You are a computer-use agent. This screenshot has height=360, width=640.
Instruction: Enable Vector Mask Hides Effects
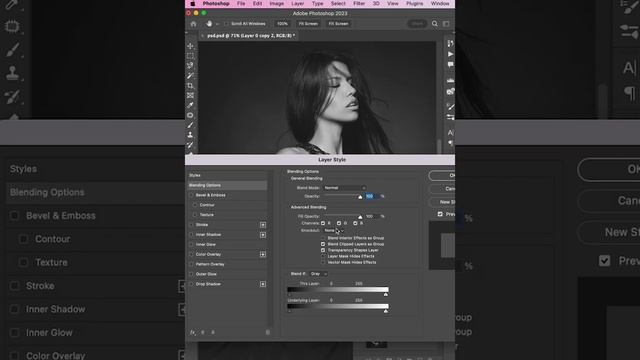point(323,262)
